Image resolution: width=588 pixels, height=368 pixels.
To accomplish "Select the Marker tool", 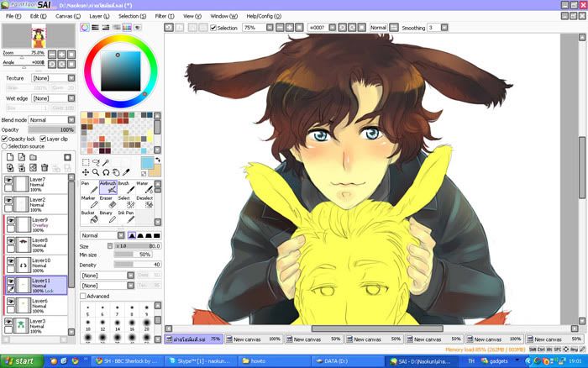I will pyautogui.click(x=88, y=205).
